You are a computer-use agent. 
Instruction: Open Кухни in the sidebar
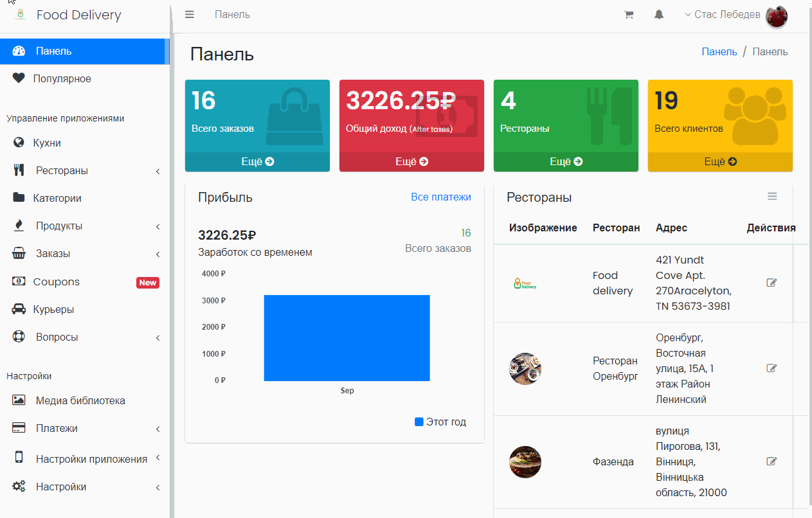(x=47, y=143)
